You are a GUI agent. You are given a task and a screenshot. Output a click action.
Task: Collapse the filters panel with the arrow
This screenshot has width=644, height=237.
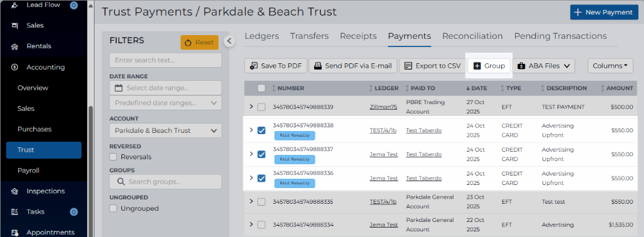click(x=229, y=41)
